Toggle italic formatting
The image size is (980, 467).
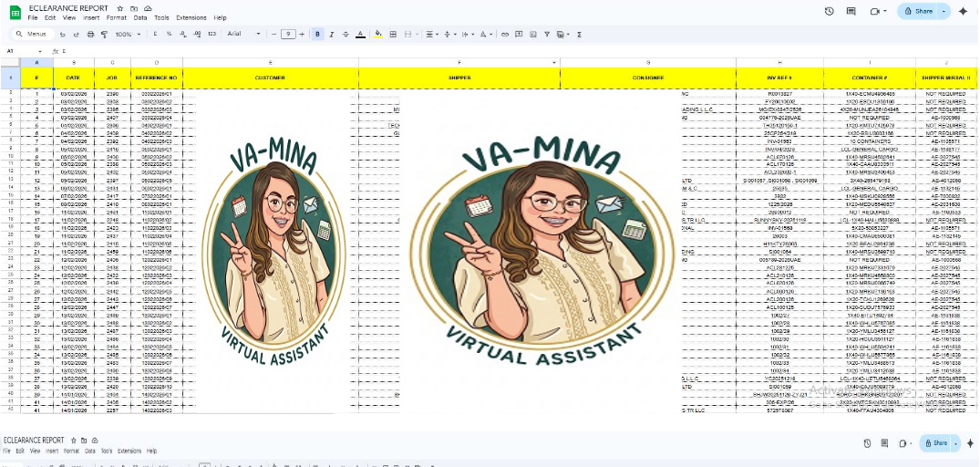click(332, 35)
